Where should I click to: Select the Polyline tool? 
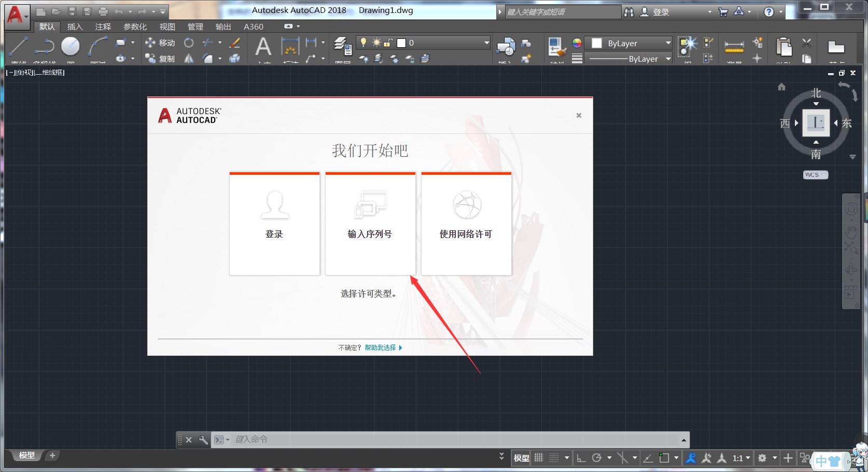44,46
